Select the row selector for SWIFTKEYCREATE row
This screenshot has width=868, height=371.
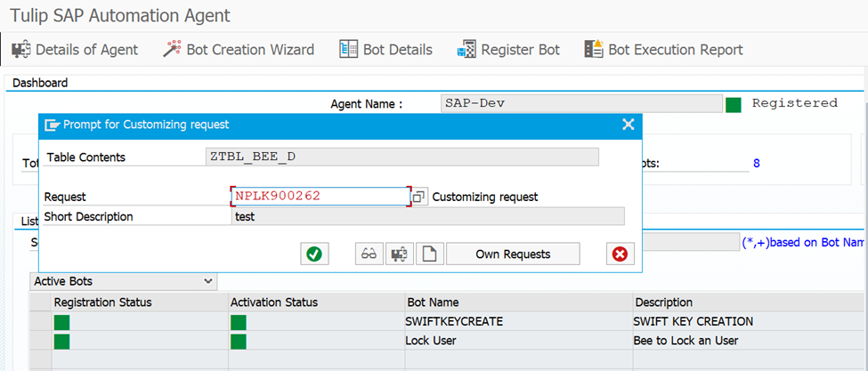(40, 321)
